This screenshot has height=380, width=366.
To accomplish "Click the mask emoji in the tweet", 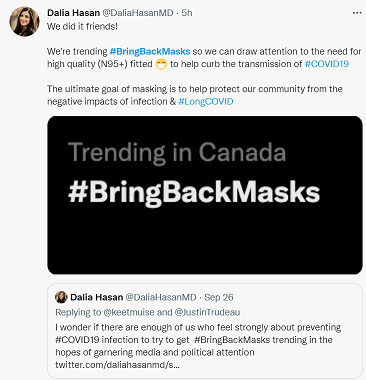I will (x=161, y=64).
